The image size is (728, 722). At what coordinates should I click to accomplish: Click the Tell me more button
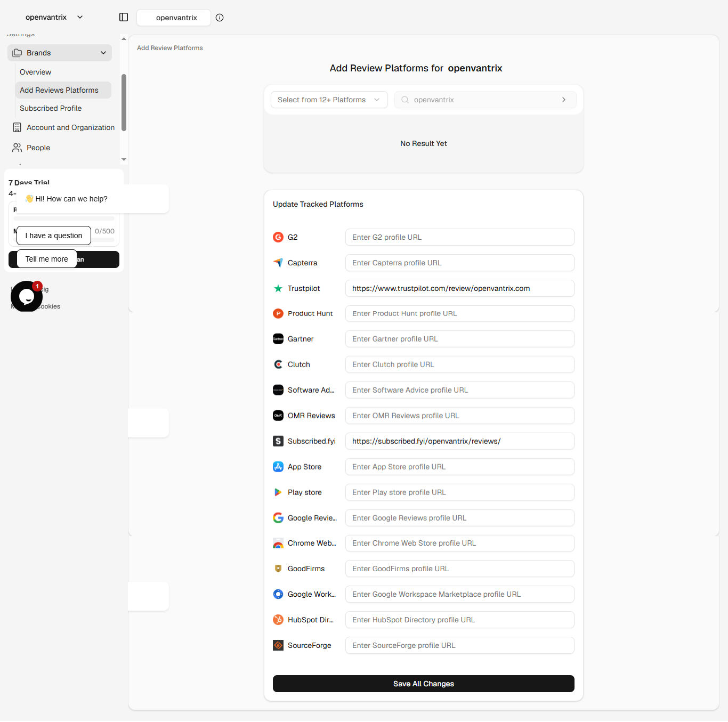pyautogui.click(x=47, y=259)
